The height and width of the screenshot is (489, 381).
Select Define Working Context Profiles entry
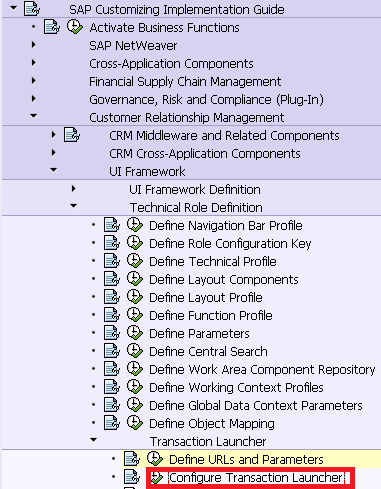coord(236,388)
